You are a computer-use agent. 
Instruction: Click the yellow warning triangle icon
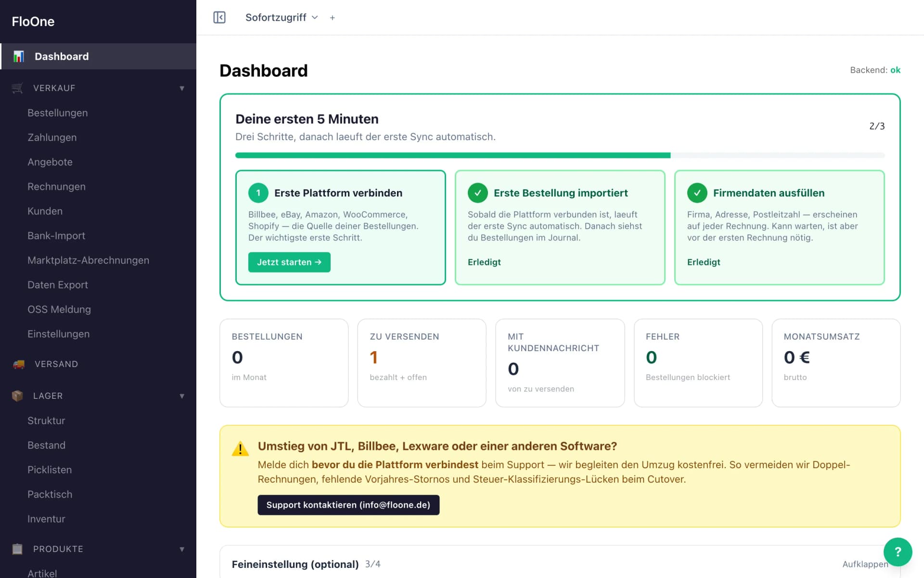(x=240, y=448)
